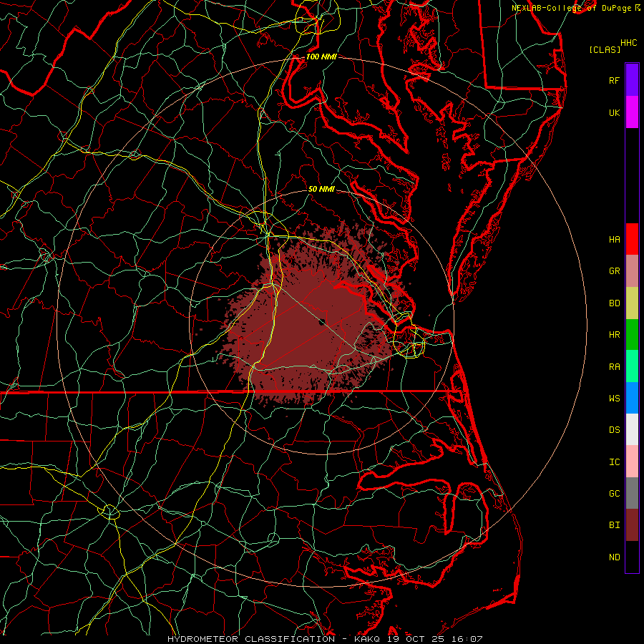Click the GR pink legend swatch
Screen dimensions: 644x644
click(x=632, y=271)
